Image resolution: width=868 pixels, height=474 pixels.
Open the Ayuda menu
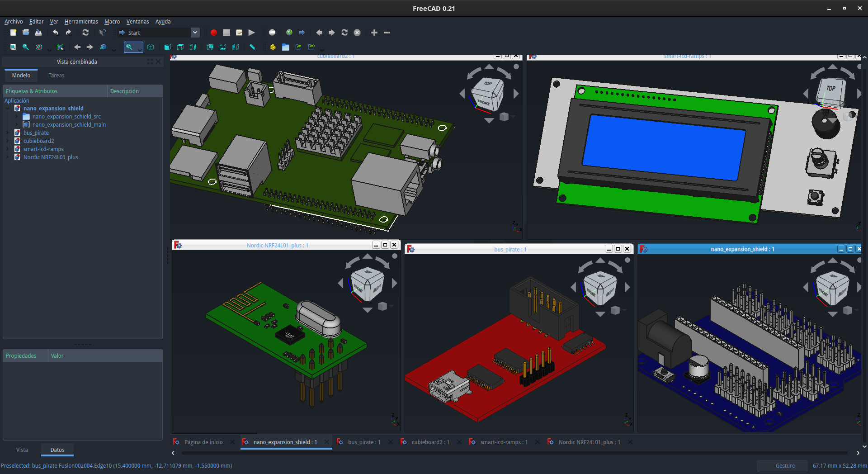[x=163, y=21]
